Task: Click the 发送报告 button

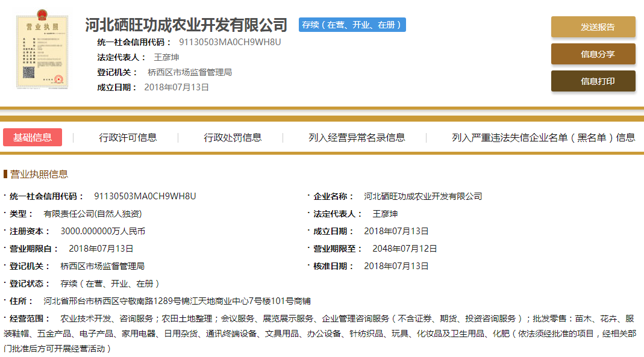Action: click(x=593, y=27)
